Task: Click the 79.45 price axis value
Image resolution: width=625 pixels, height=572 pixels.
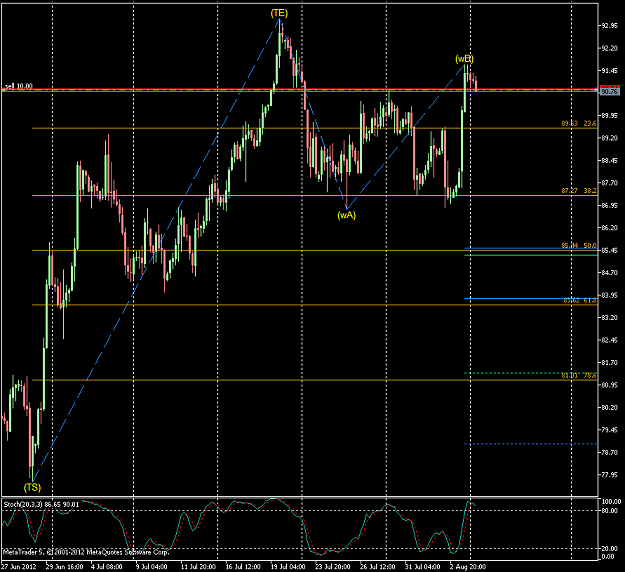Action: [x=609, y=430]
